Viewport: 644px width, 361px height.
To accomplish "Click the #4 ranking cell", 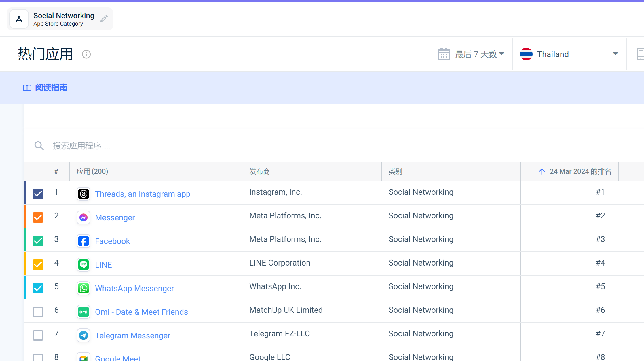I will coord(600,263).
